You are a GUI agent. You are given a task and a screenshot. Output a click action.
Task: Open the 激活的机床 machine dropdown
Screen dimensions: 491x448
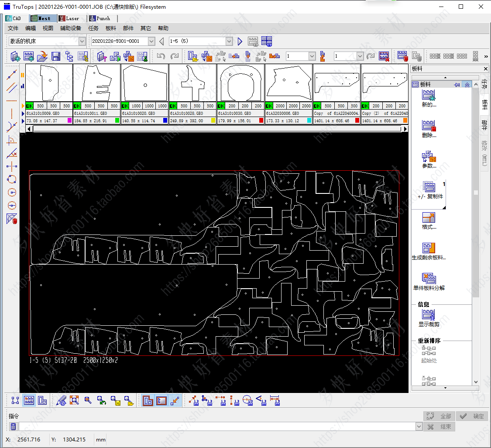click(82, 41)
